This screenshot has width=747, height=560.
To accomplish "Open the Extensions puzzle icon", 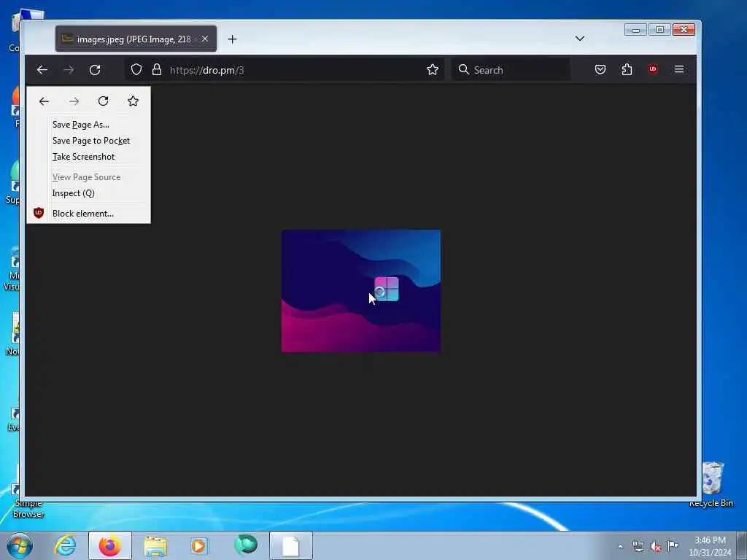I will click(x=627, y=69).
